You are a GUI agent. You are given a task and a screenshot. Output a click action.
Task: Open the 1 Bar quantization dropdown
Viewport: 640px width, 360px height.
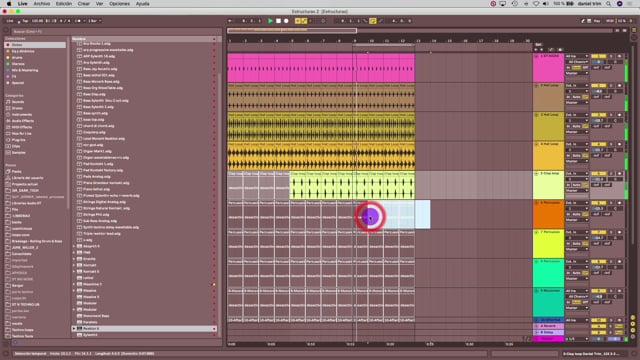click(95, 21)
